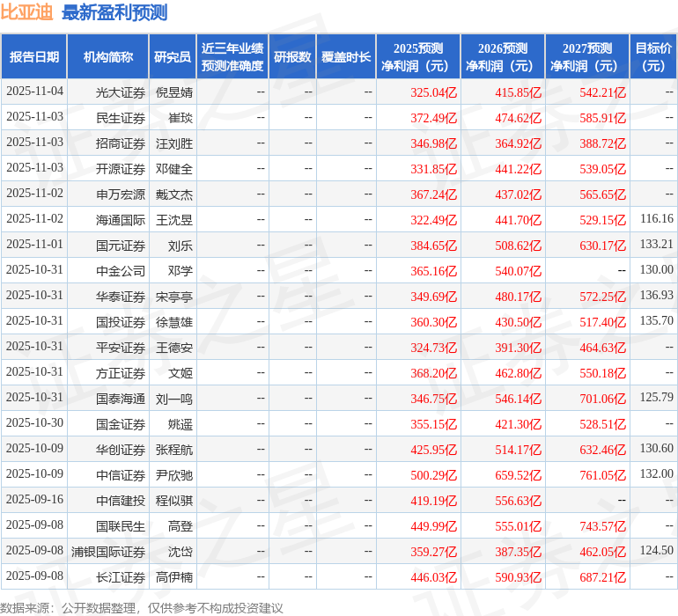Click the 659.52亿 profit value
This screenshot has width=678, height=616.
pyautogui.click(x=518, y=474)
